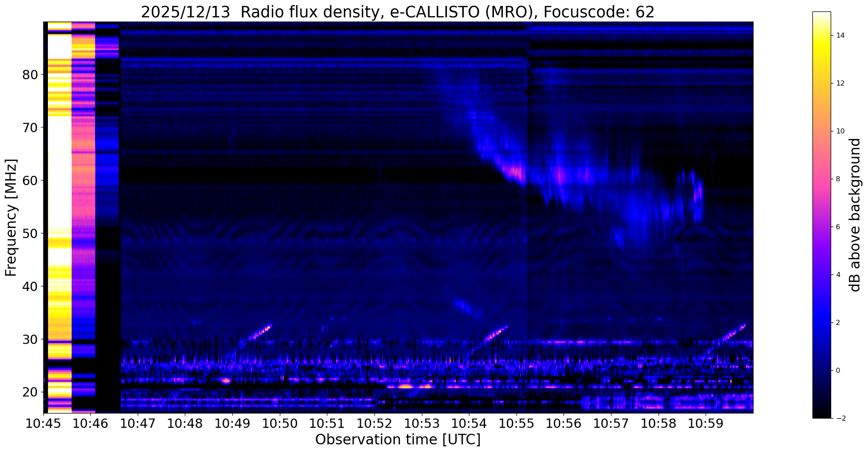This screenshot has width=868, height=452.
Task: Click the pink region of the colorbar near 8
Action: point(821,179)
